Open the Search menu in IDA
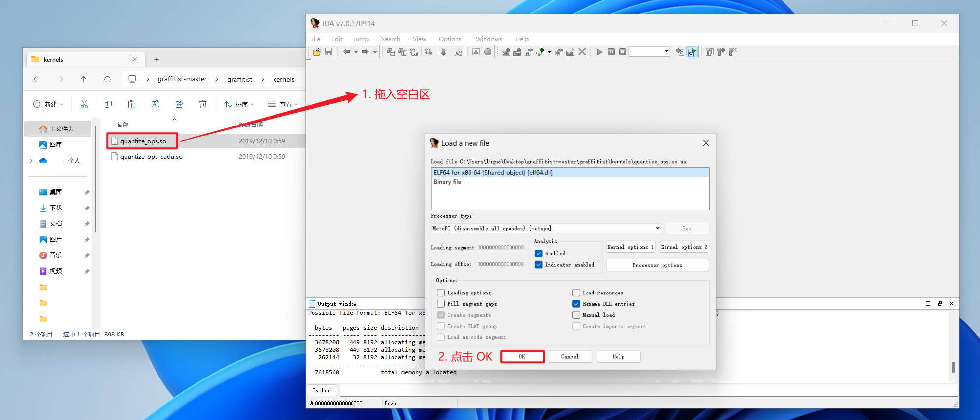 click(391, 39)
